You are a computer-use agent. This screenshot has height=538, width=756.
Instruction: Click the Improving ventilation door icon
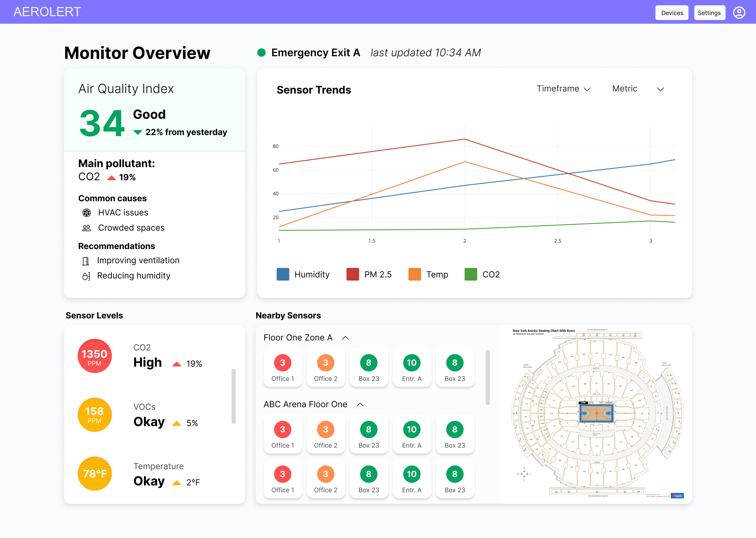point(85,261)
